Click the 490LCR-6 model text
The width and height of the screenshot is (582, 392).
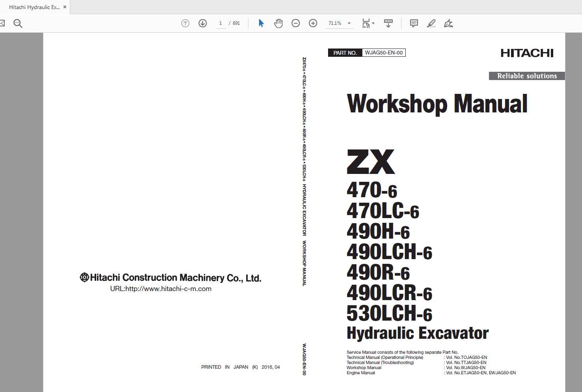point(390,293)
